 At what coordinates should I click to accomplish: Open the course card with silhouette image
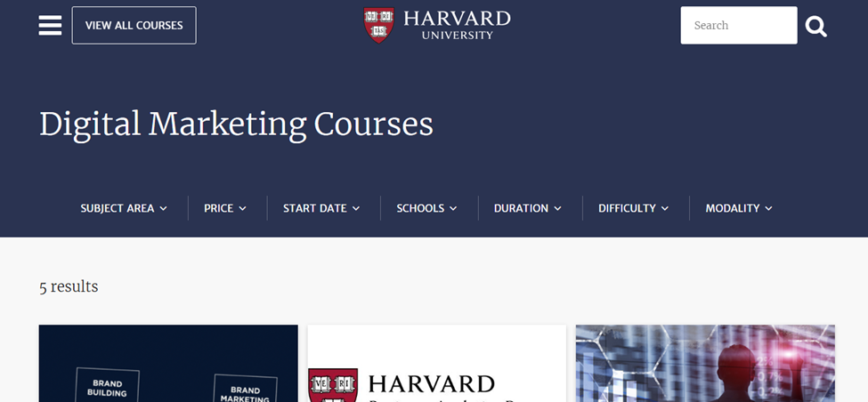coord(705,363)
